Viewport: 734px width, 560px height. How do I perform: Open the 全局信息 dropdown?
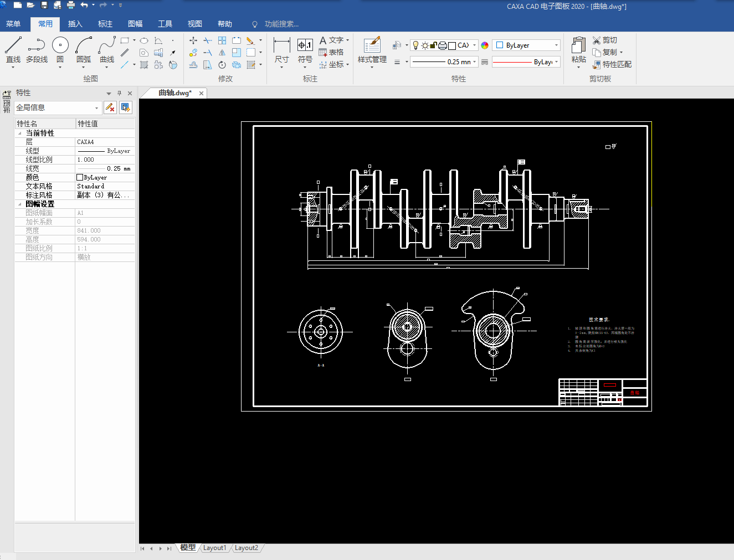[96, 108]
